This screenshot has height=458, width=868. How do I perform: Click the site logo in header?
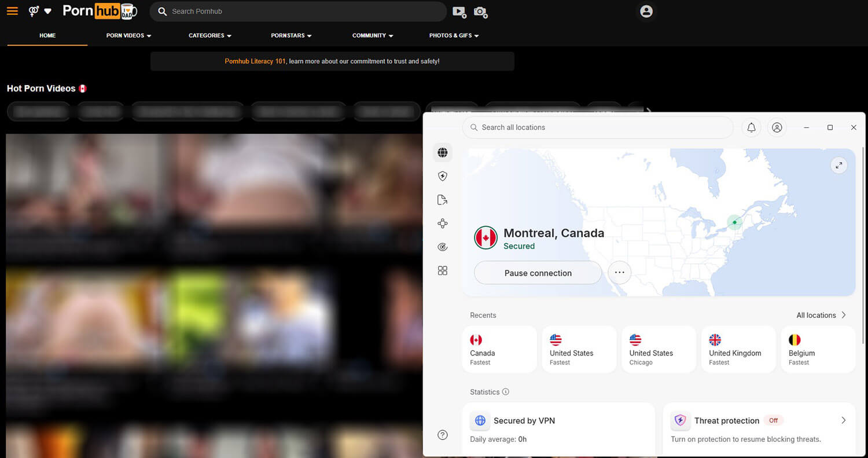99,11
